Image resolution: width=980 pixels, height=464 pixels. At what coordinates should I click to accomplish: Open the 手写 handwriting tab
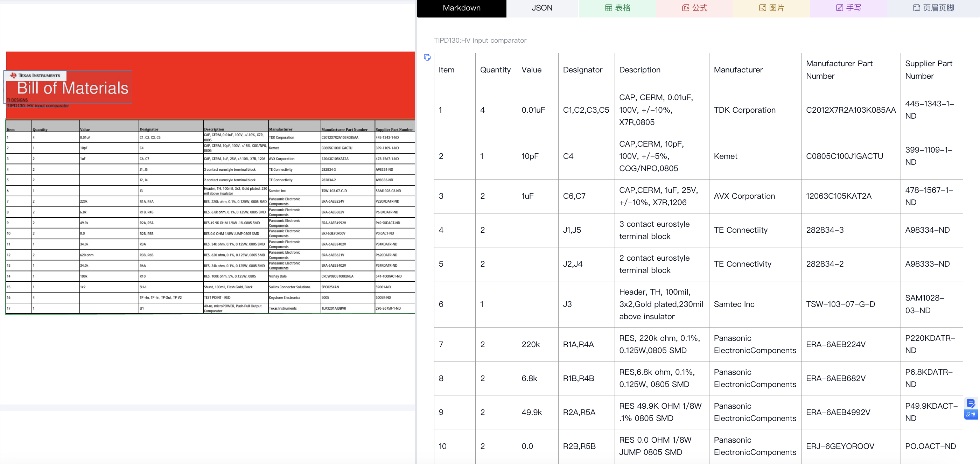848,8
